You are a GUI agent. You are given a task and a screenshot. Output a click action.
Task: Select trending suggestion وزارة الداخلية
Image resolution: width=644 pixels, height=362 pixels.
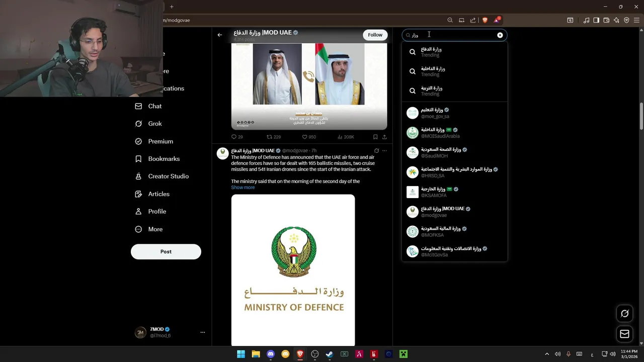pyautogui.click(x=454, y=71)
